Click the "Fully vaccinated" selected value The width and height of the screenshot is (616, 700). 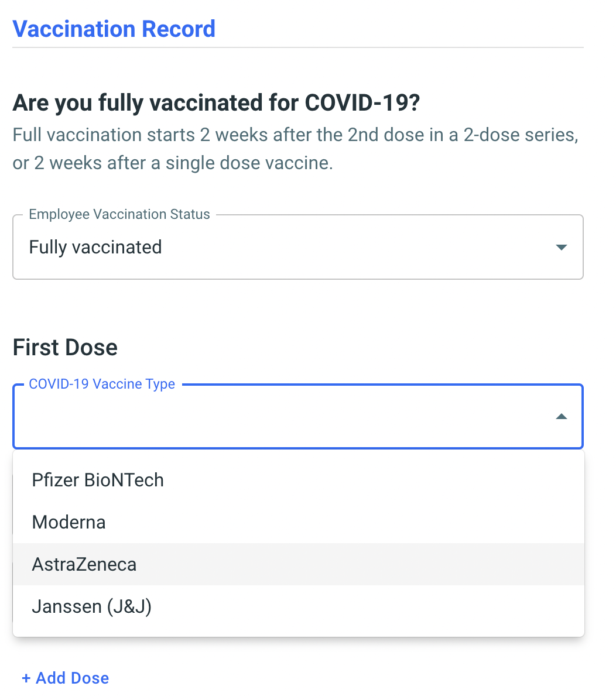pyautogui.click(x=95, y=248)
